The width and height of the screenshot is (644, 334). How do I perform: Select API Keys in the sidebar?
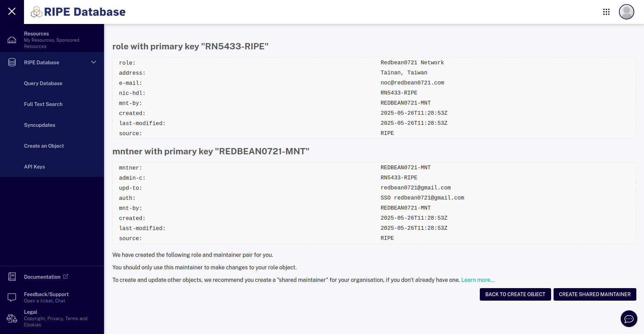click(x=34, y=166)
